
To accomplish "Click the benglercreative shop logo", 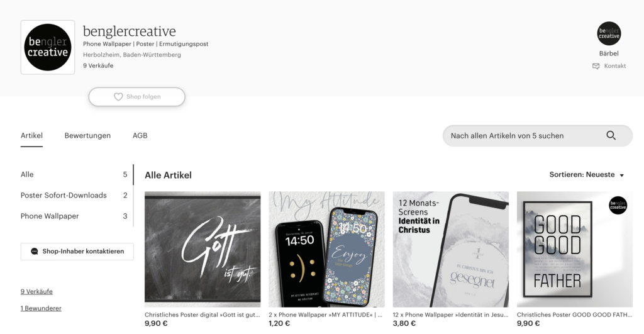I will [x=48, y=47].
